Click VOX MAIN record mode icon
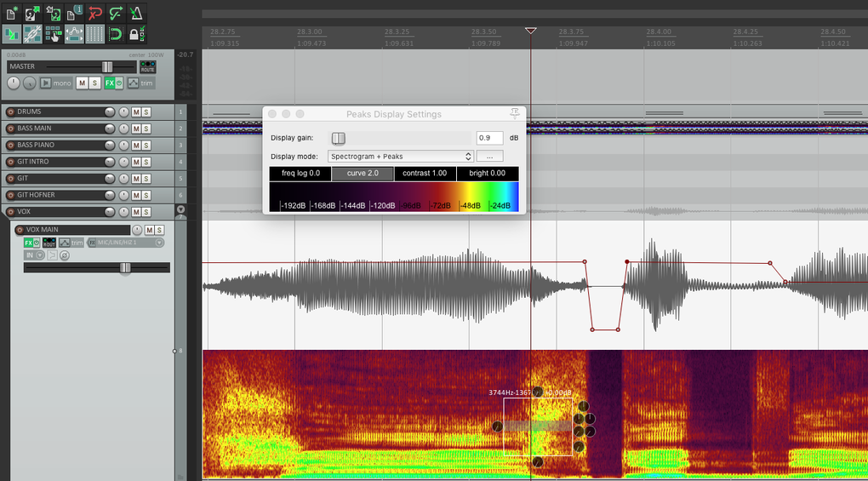The image size is (868, 481). [x=52, y=255]
